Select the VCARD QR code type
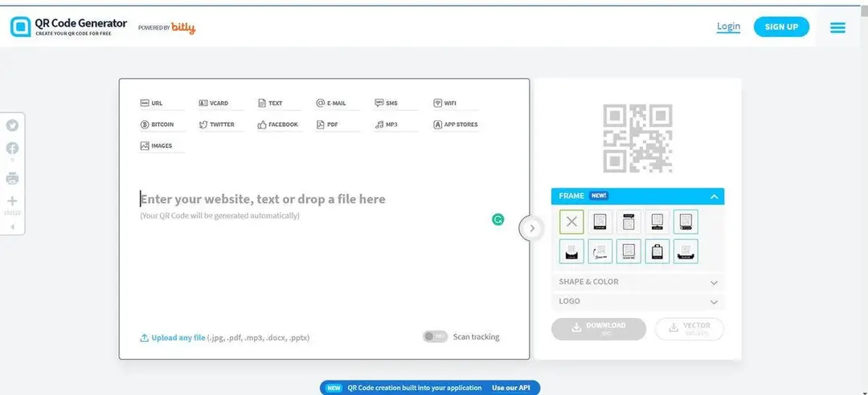Screen dimensions: 868x395 tap(214, 104)
